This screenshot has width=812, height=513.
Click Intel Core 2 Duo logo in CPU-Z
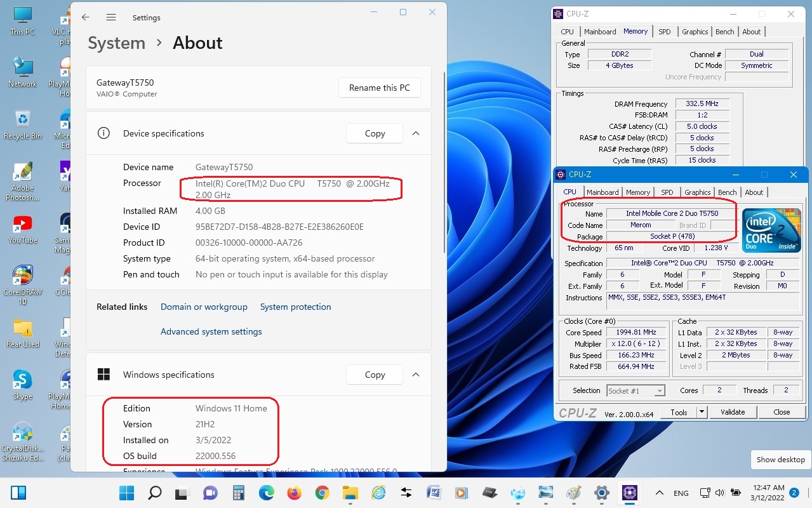(x=771, y=230)
